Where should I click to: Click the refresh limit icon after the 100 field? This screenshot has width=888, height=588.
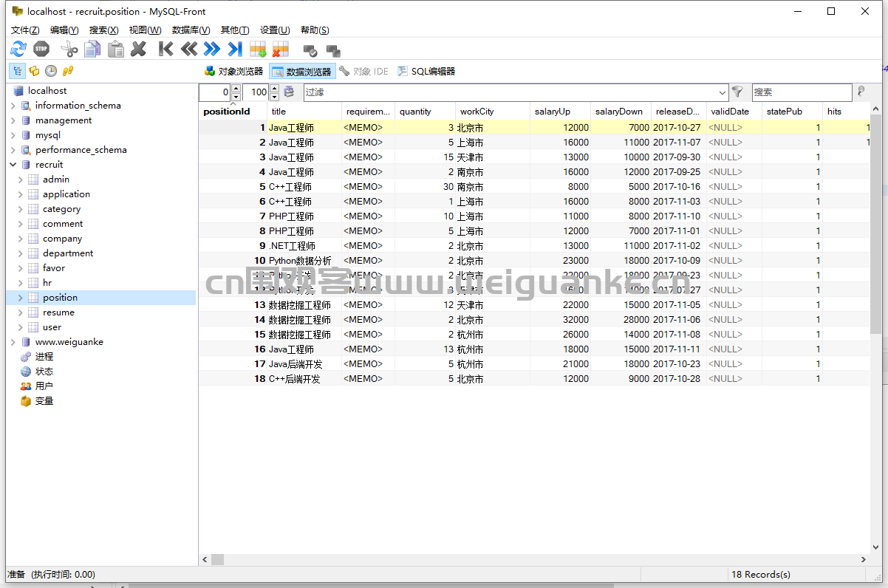(290, 92)
